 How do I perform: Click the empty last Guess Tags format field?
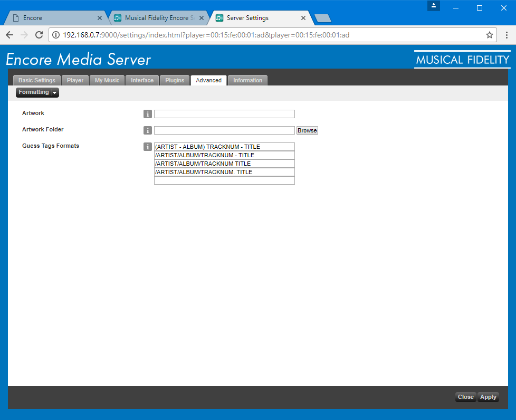224,180
